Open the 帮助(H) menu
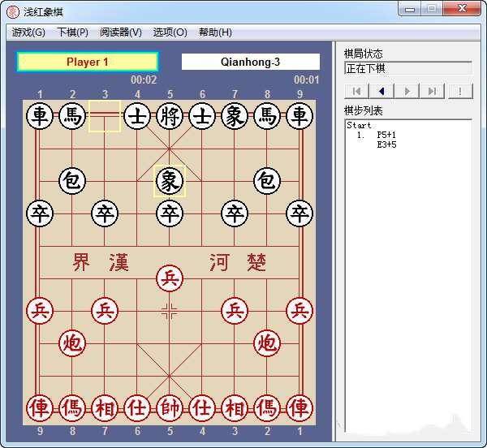 215,32
